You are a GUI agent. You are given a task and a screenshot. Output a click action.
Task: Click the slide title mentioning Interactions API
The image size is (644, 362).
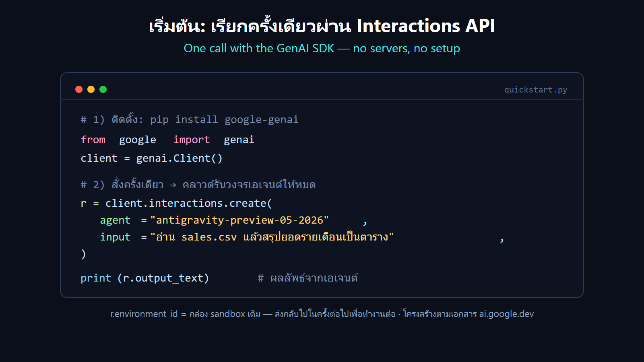coord(322,26)
